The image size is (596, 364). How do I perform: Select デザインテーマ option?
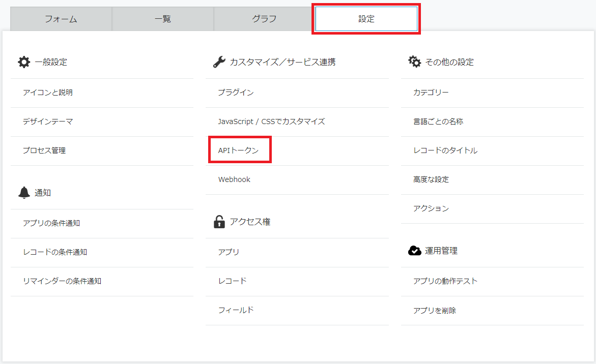click(x=48, y=122)
